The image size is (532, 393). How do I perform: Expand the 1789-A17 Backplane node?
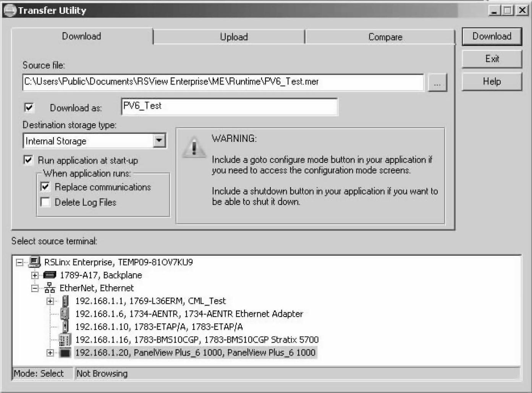point(35,275)
